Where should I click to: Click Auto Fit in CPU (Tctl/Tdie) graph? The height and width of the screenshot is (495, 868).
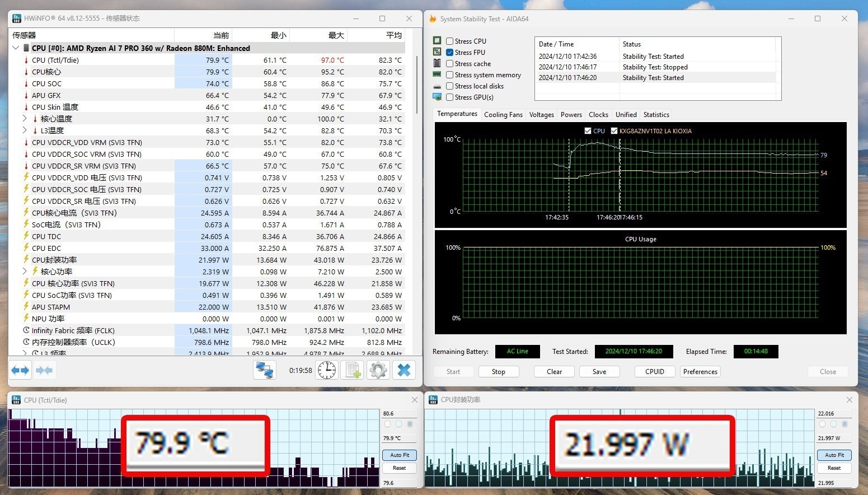pyautogui.click(x=400, y=455)
